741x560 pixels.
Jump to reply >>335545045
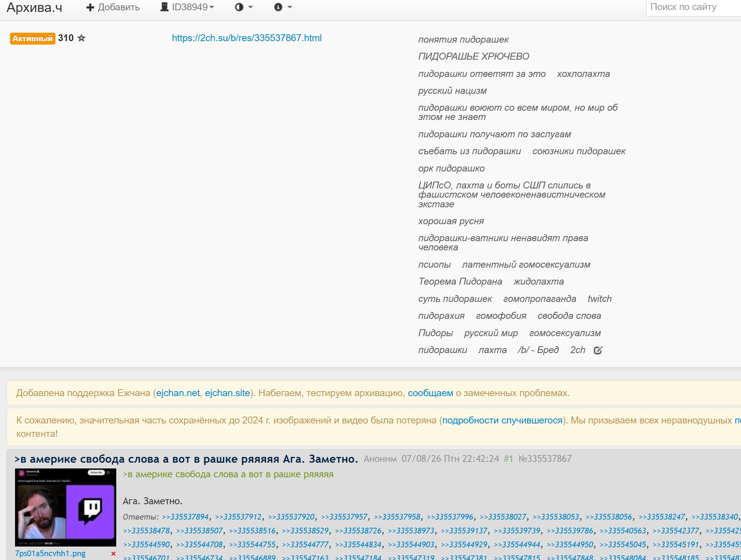623,545
